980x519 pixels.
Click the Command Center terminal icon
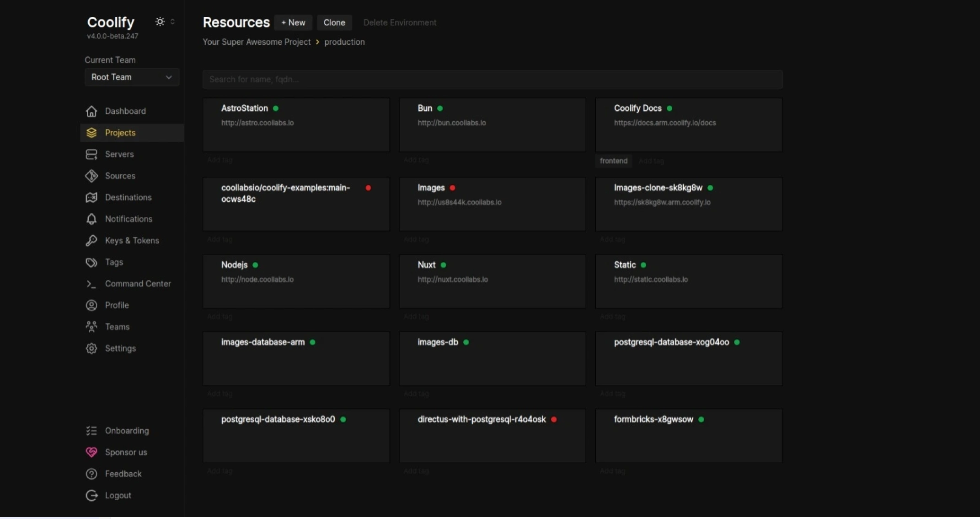[91, 284]
